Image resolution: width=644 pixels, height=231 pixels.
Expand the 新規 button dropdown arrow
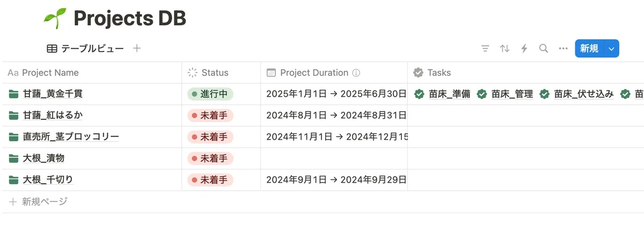(612, 48)
